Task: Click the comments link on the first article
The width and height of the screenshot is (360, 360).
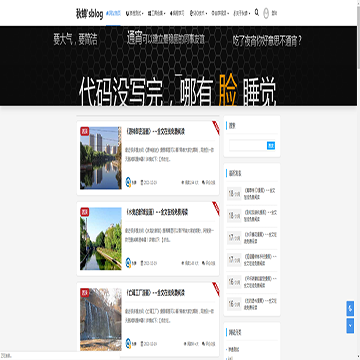Action: (x=209, y=183)
